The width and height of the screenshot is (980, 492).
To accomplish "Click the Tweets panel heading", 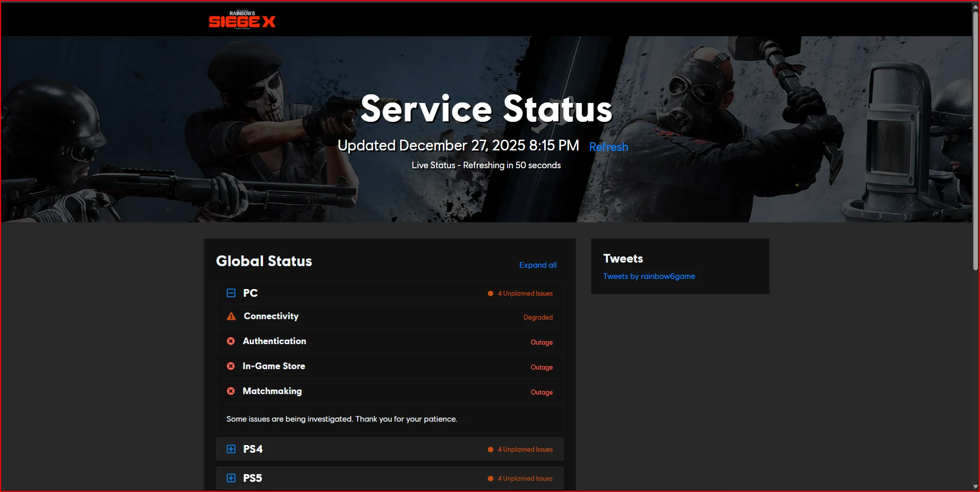I will point(623,258).
